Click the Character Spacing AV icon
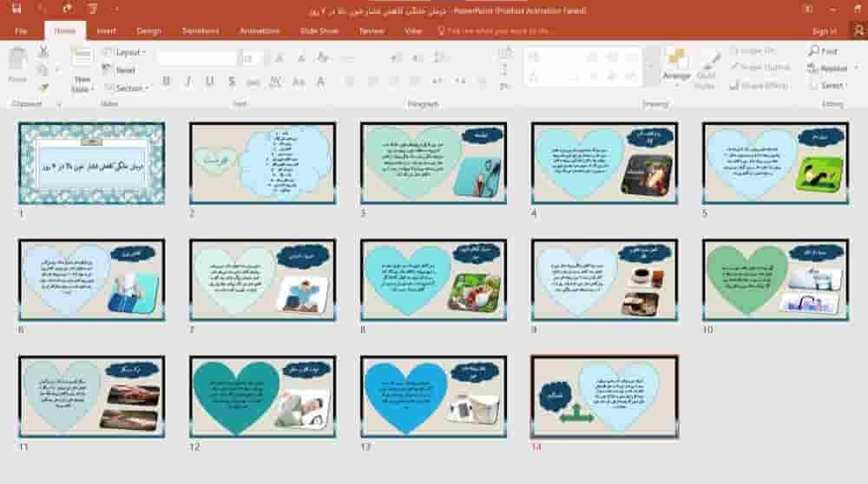Viewport: 868px width, 484px height. click(275, 82)
